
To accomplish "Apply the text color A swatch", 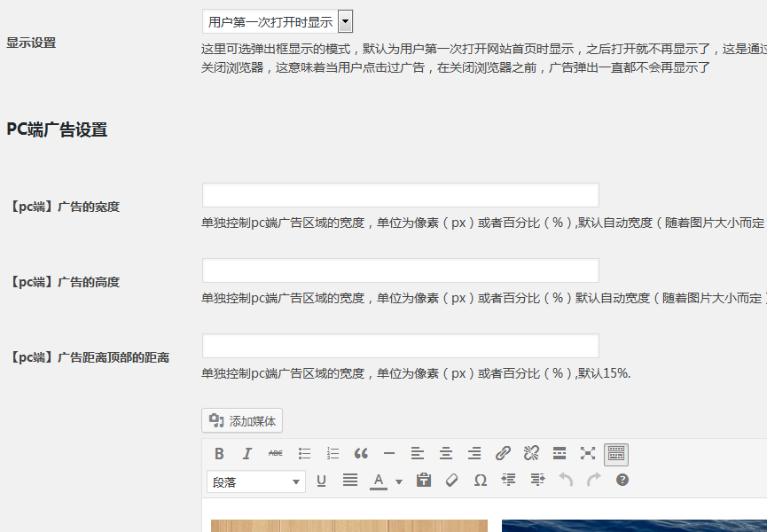I will pyautogui.click(x=379, y=481).
